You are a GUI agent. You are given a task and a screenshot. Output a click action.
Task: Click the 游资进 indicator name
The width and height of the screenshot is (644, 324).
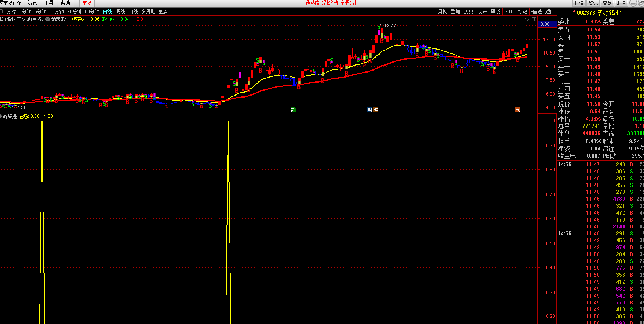point(10,116)
